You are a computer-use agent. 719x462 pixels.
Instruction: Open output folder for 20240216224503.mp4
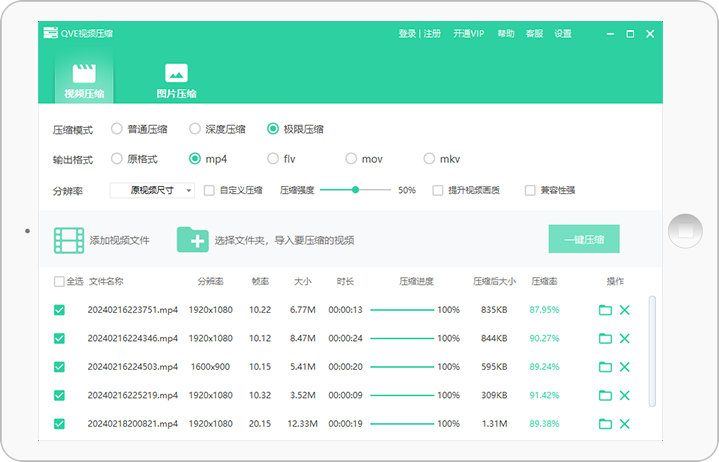605,367
